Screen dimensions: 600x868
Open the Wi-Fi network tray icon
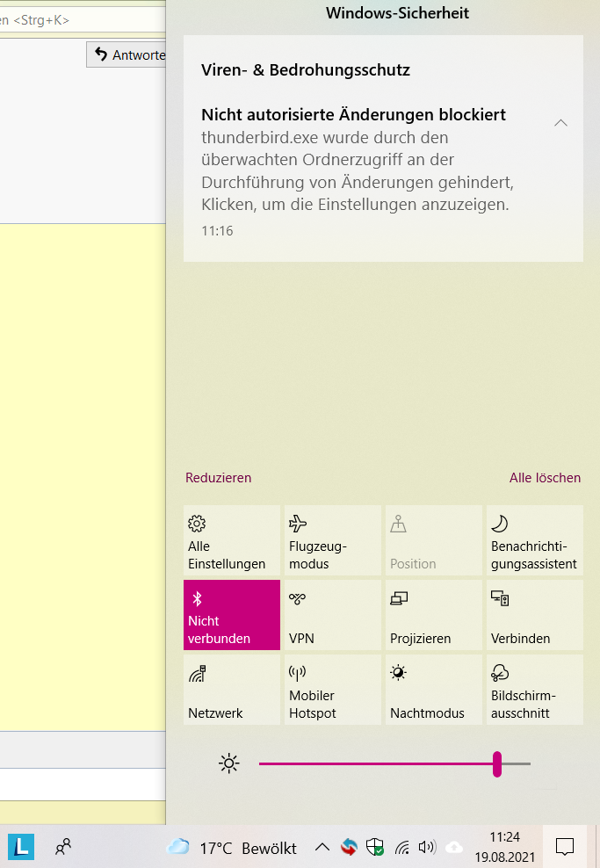tap(402, 847)
